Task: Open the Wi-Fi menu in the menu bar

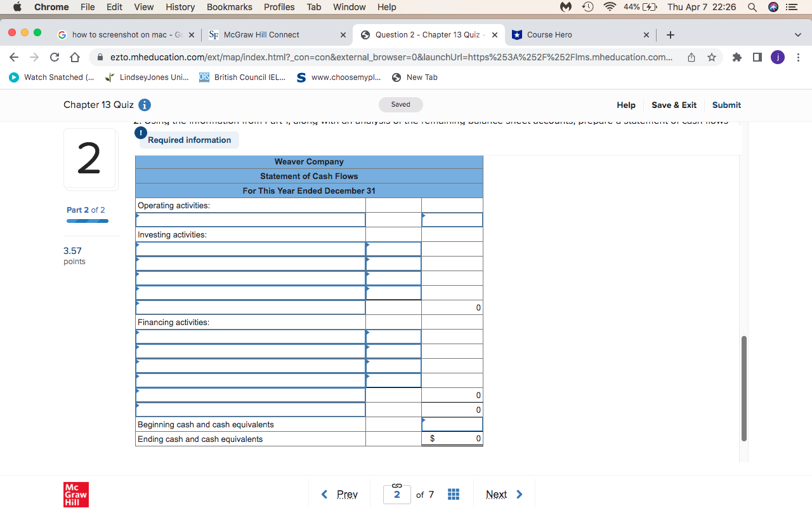Action: [x=608, y=7]
